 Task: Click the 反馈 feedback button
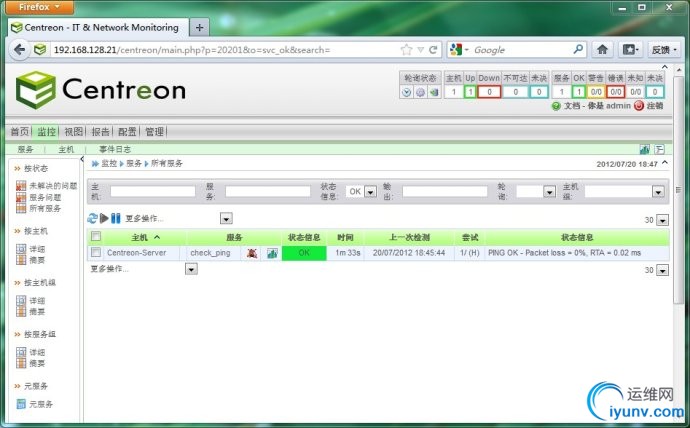664,50
